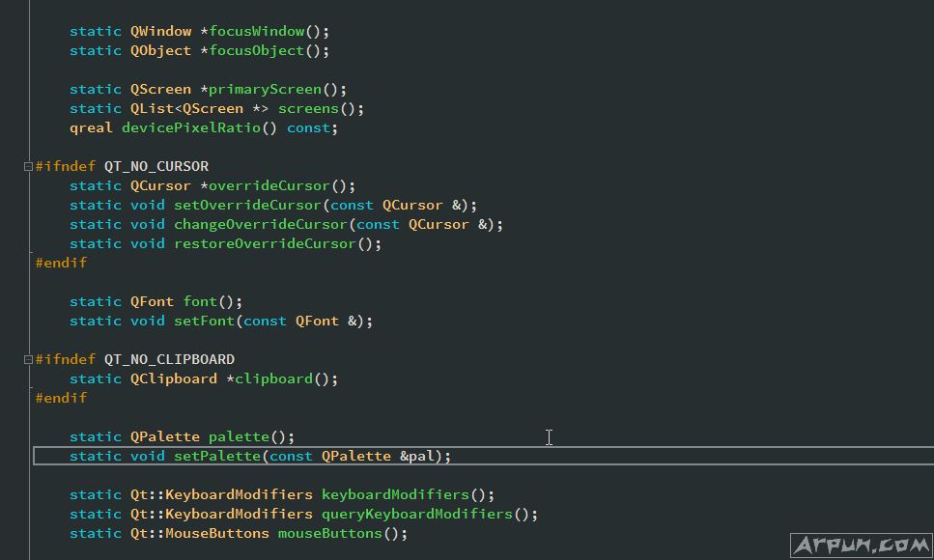
Task: Click the #endif after restoreOverrideCursor
Action: click(x=61, y=263)
